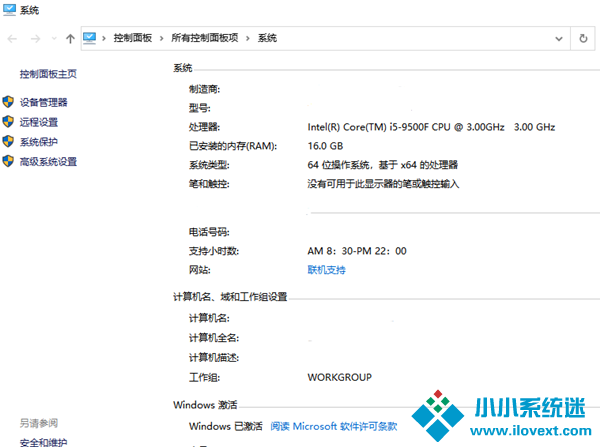The height and width of the screenshot is (447, 600).
Task: Open the 联机支持 website link
Action: coord(326,270)
